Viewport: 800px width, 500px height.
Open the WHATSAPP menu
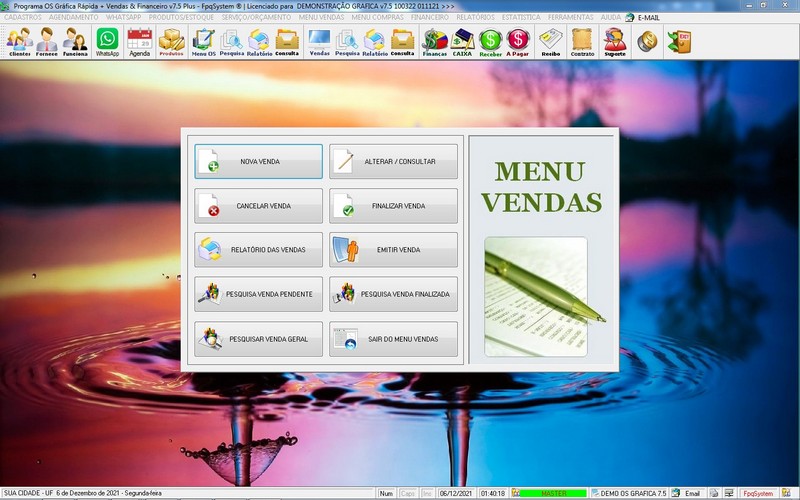tap(123, 17)
